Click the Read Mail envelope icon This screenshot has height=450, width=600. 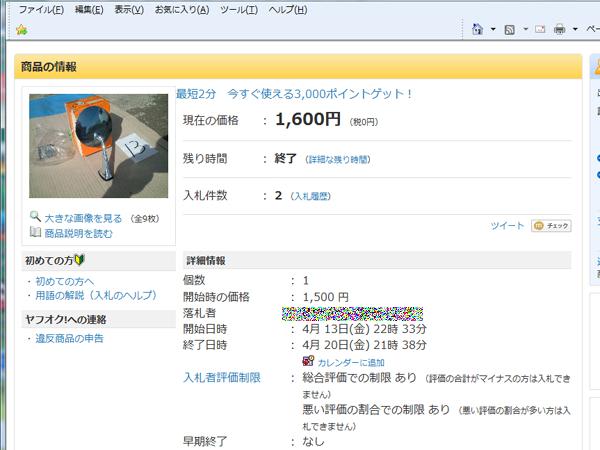tap(540, 29)
